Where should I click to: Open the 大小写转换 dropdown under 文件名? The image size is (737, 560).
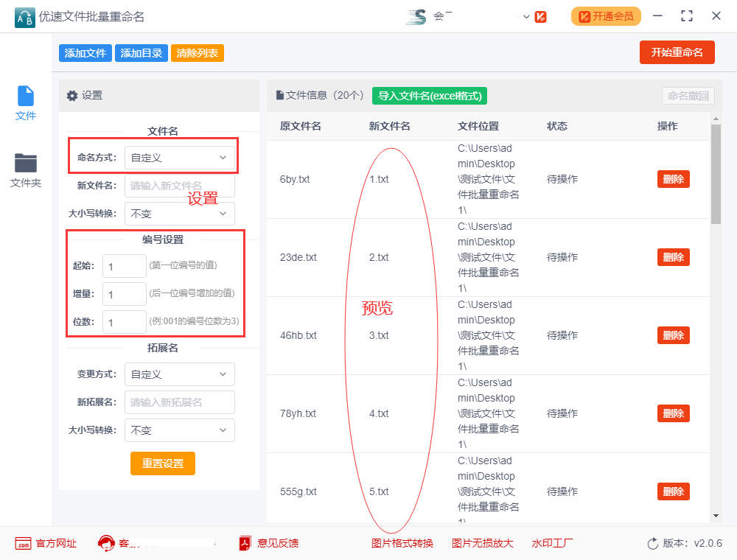(x=179, y=214)
